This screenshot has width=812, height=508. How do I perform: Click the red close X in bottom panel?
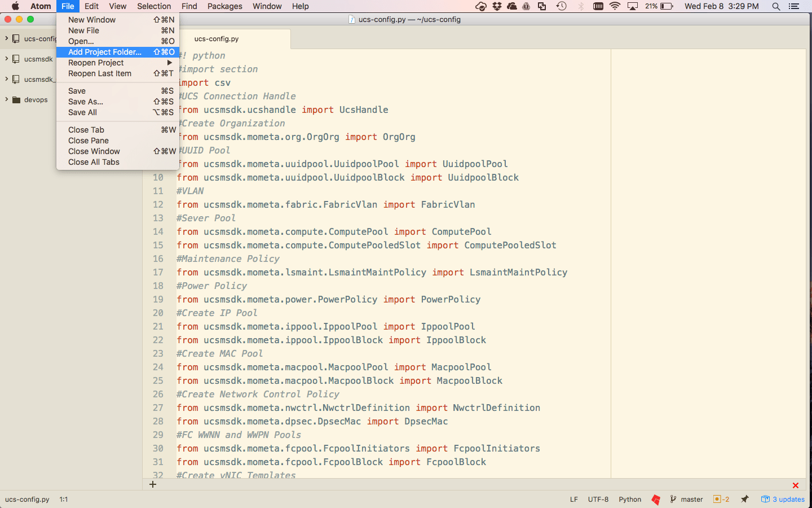pyautogui.click(x=795, y=485)
